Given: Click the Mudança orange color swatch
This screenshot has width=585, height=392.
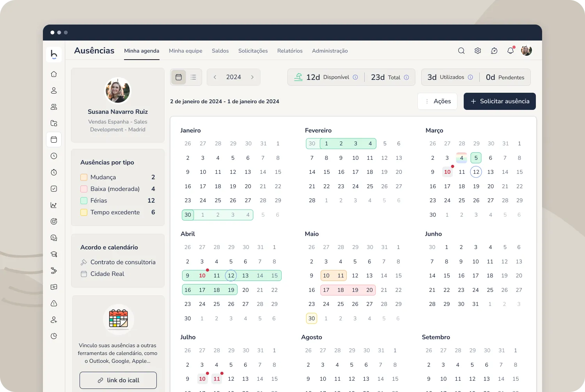Looking at the screenshot, I should tap(84, 177).
